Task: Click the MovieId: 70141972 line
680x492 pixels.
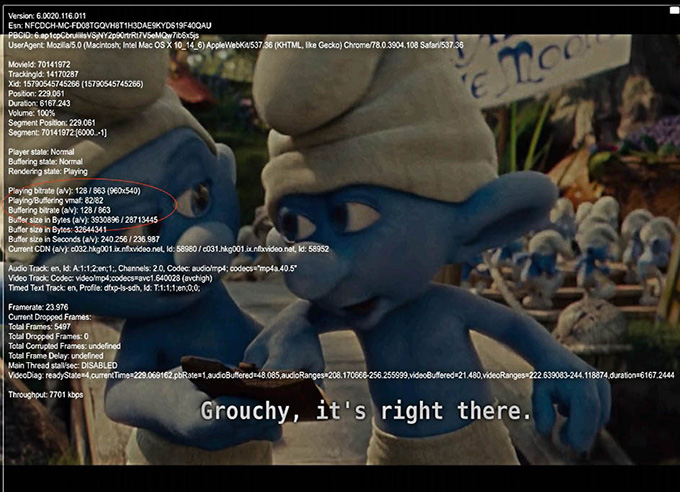Action: click(x=39, y=65)
